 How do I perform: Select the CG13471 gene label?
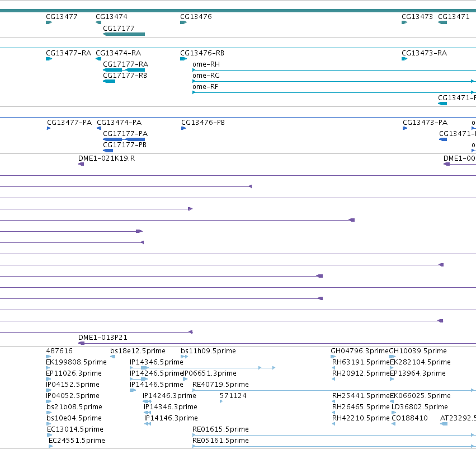pyautogui.click(x=454, y=17)
